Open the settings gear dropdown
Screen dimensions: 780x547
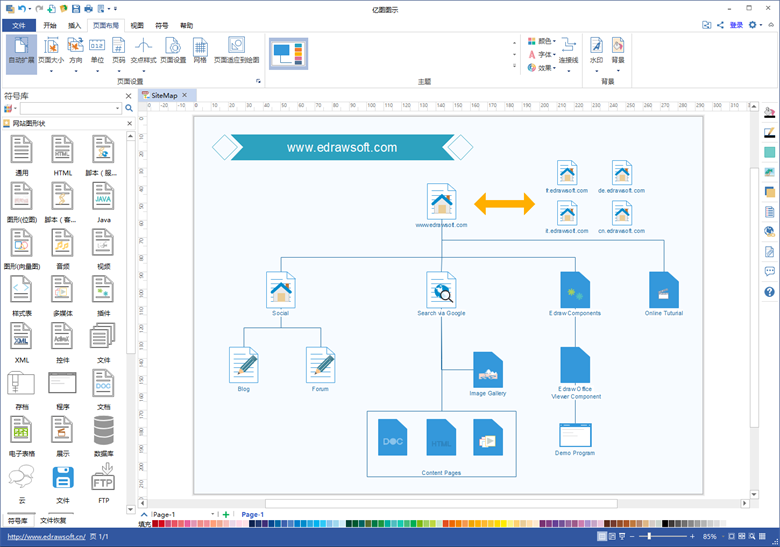click(x=755, y=25)
